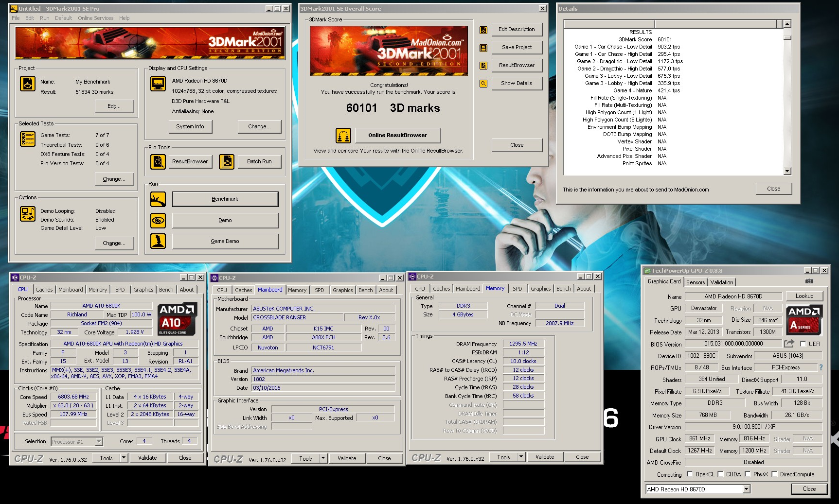Click the Selected Tests checklist icon
This screenshot has height=504, width=839.
(28, 139)
